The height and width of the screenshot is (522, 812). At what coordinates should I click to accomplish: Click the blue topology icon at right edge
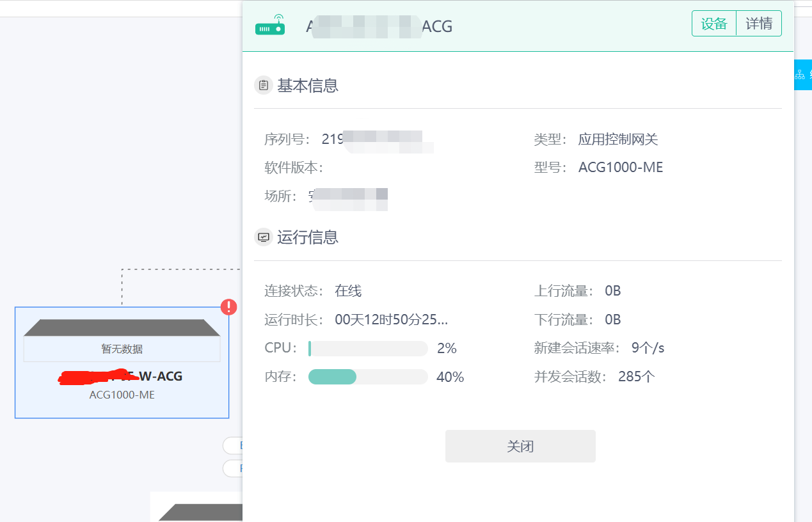pyautogui.click(x=801, y=75)
